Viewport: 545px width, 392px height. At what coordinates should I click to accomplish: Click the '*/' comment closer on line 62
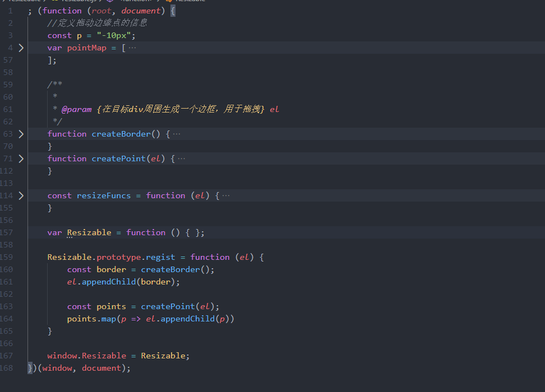pyautogui.click(x=57, y=122)
